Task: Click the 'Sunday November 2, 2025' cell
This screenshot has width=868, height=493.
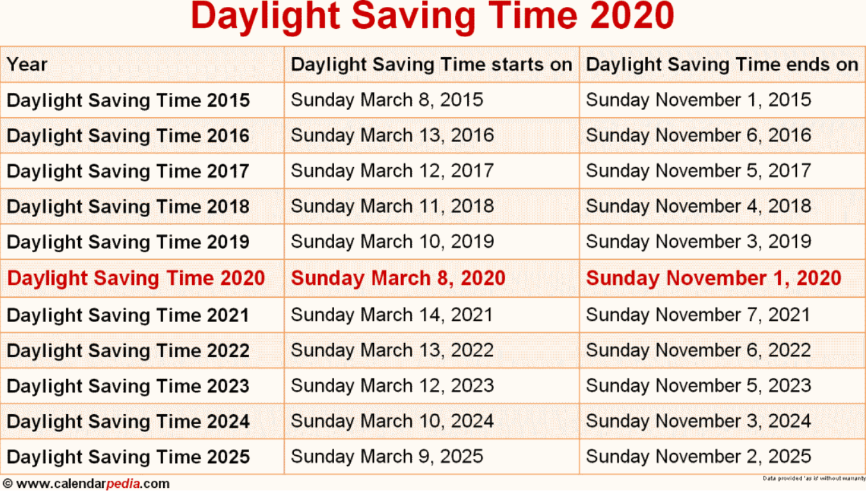Action: (698, 457)
